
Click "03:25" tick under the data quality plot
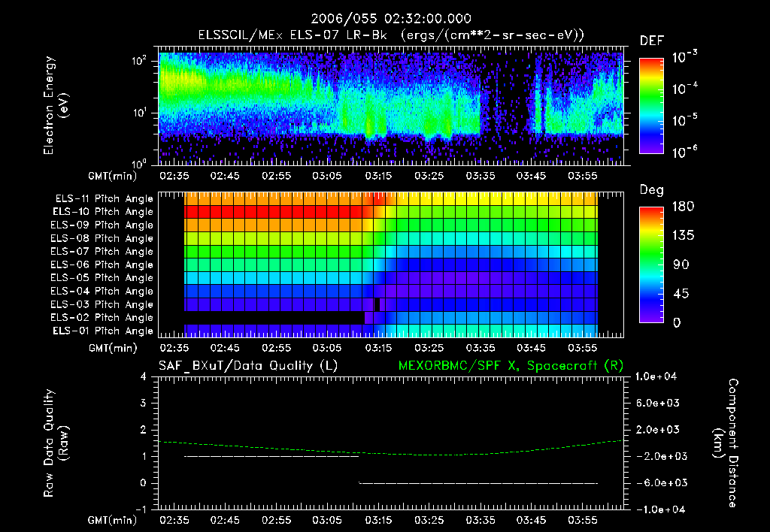coord(429,520)
